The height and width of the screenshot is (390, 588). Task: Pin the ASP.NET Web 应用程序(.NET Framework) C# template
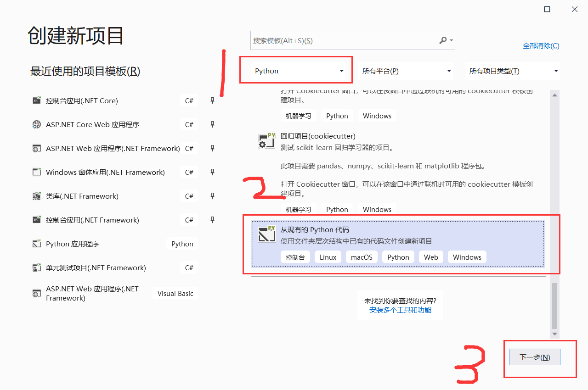[x=212, y=148]
